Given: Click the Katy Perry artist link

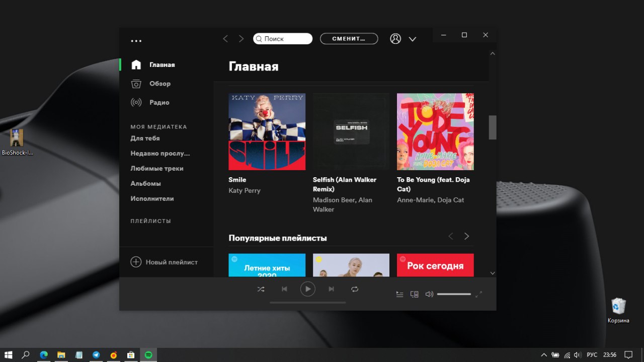Looking at the screenshot, I should [x=245, y=191].
